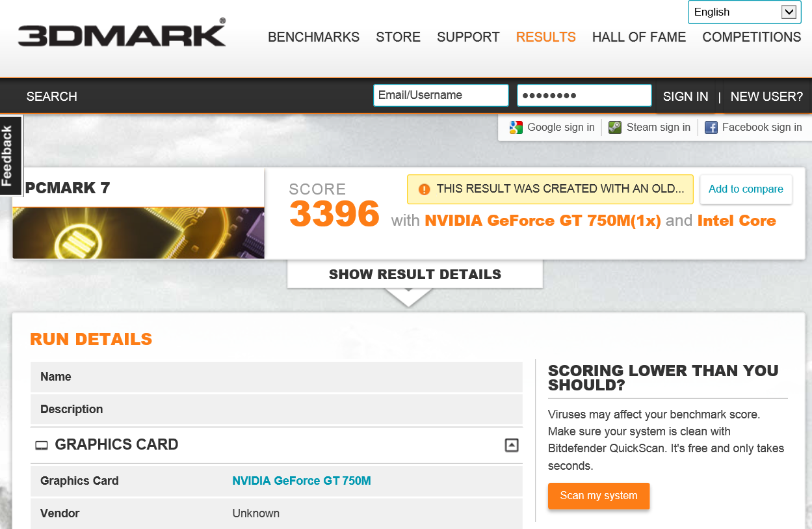Click Scan my system button
Screen dimensions: 812x529
pyautogui.click(x=599, y=496)
